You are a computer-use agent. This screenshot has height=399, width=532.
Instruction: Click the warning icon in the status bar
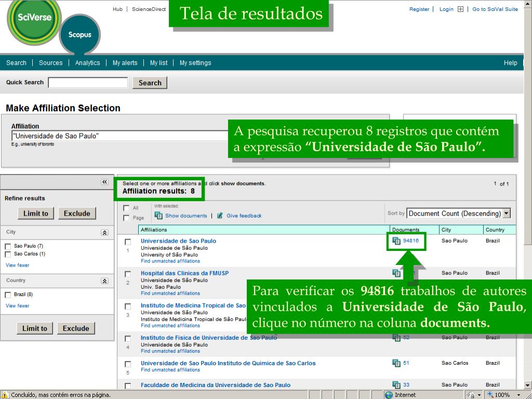[5, 395]
